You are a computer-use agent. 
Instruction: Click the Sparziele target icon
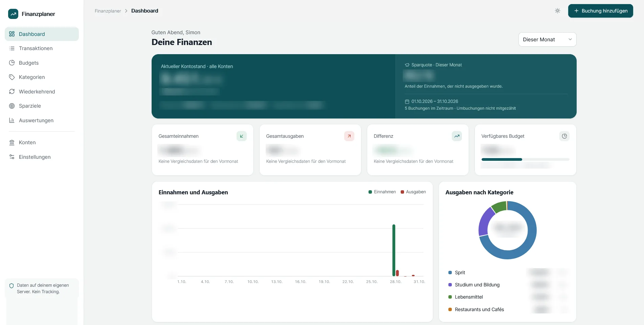[12, 106]
